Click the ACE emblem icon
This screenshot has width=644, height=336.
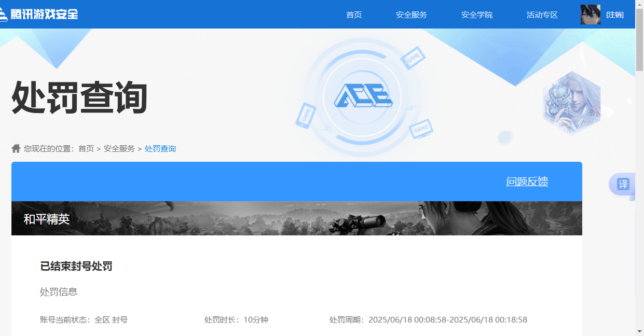(x=363, y=96)
